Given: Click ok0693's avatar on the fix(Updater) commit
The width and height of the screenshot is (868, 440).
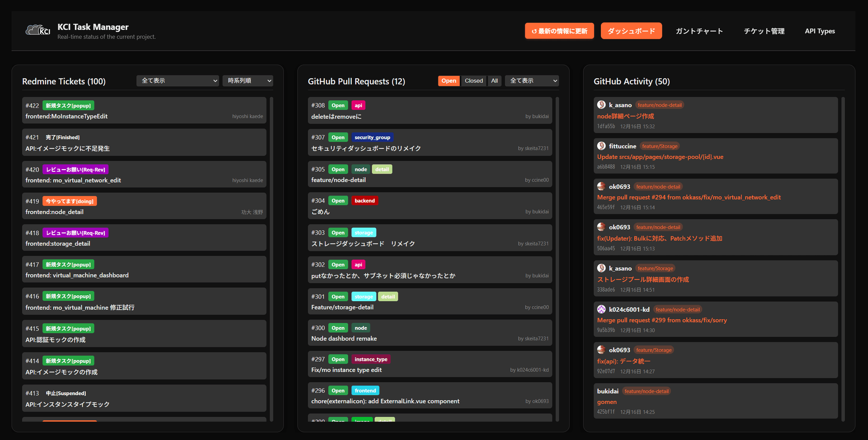Looking at the screenshot, I should [x=601, y=227].
